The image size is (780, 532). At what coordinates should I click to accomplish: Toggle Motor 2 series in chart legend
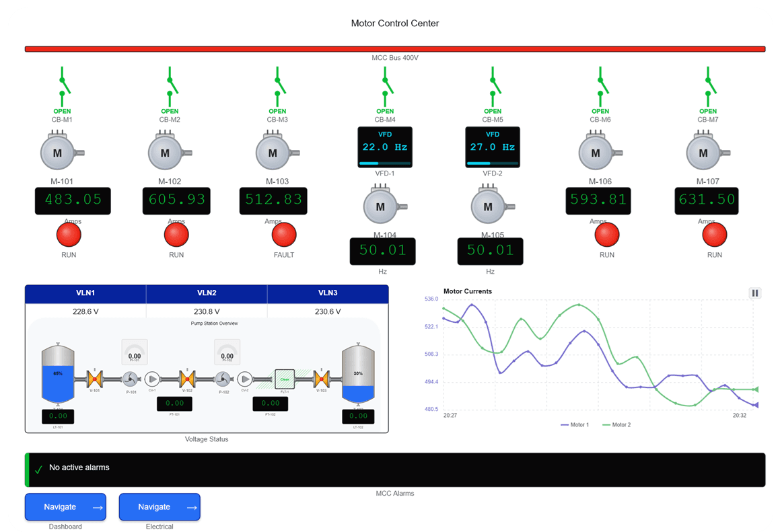tap(616, 424)
